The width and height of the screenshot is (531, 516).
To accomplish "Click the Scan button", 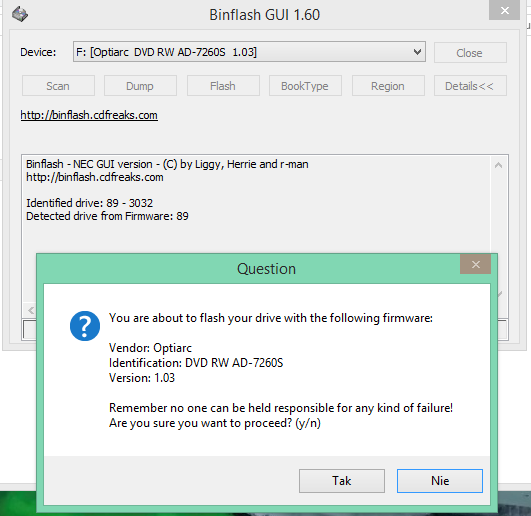I will pyautogui.click(x=58, y=86).
